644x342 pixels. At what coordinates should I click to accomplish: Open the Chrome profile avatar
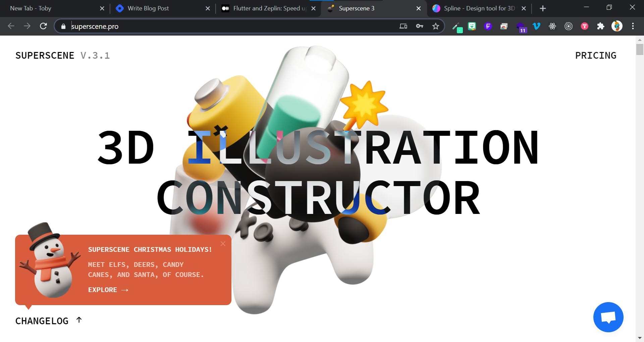point(617,26)
